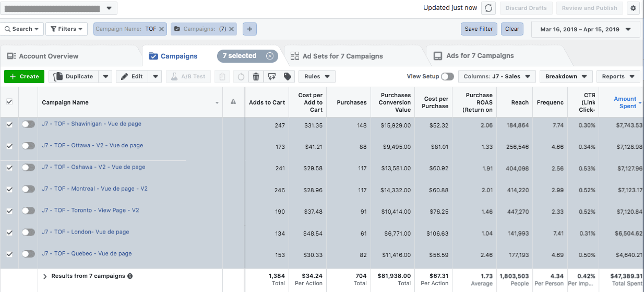This screenshot has height=292, width=644.
Task: Click the revert icon in the toolbar
Action: (x=241, y=77)
